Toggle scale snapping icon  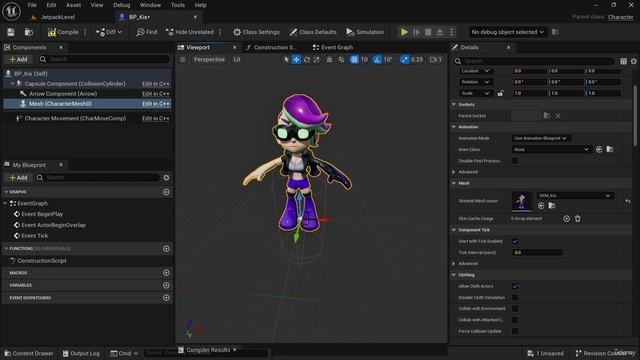pos(404,60)
